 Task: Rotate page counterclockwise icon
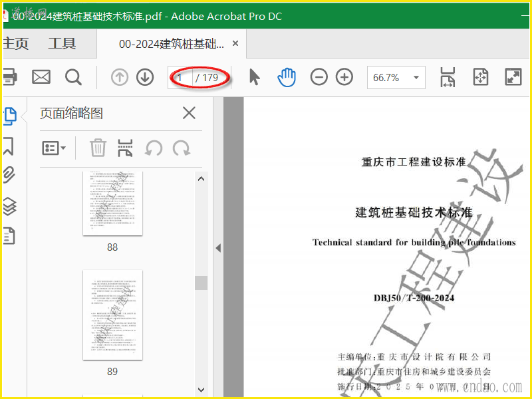[154, 148]
